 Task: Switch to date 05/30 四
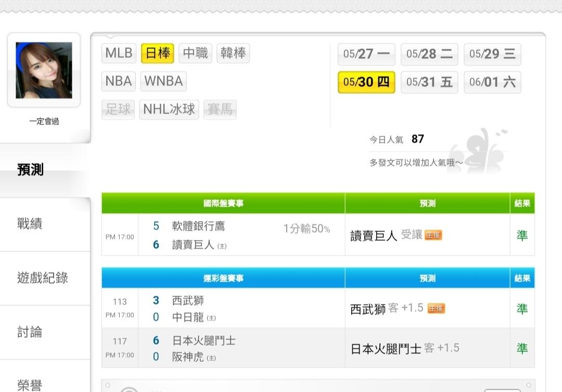pyautogui.click(x=366, y=82)
